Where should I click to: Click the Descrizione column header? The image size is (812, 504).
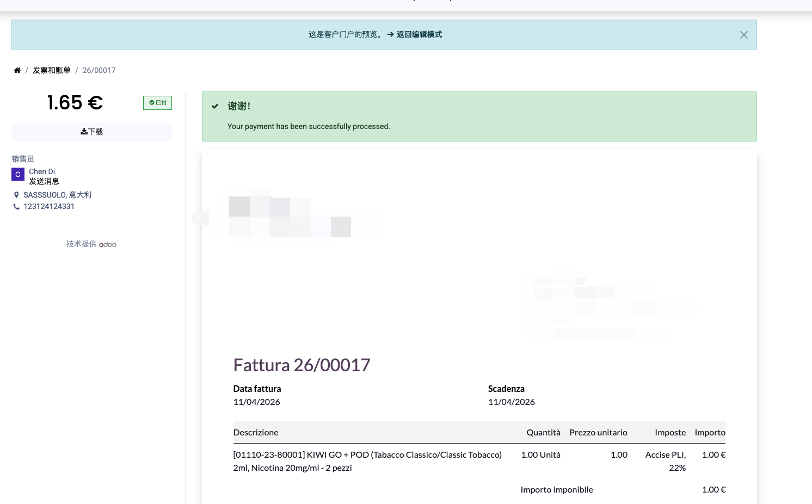click(256, 432)
